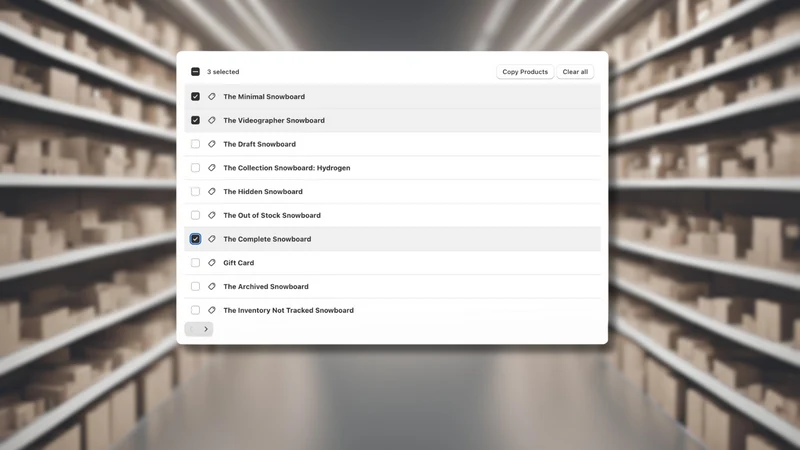Screen dimensions: 800x450
Task: Check The Out of Stock Snowboard checkbox
Action: tap(195, 215)
